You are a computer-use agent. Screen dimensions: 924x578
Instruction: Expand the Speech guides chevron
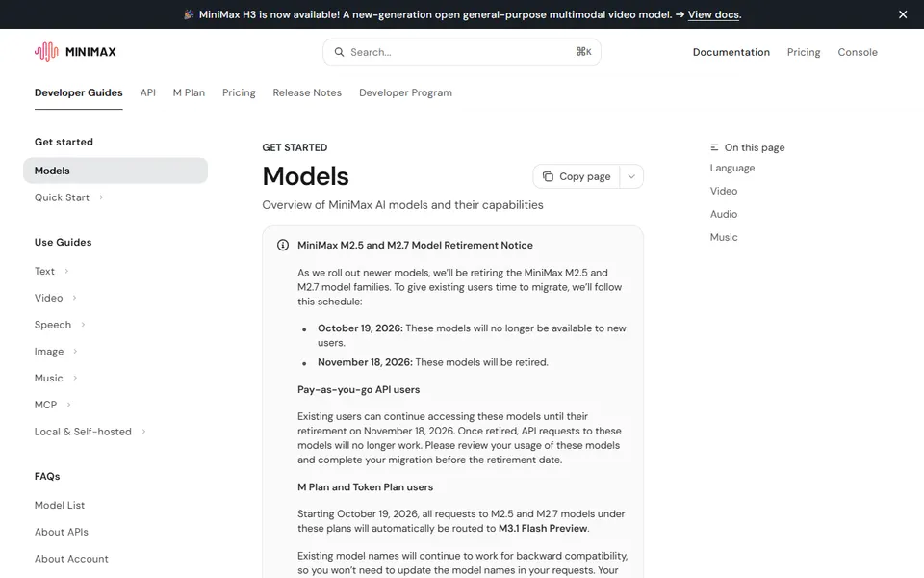[83, 325]
